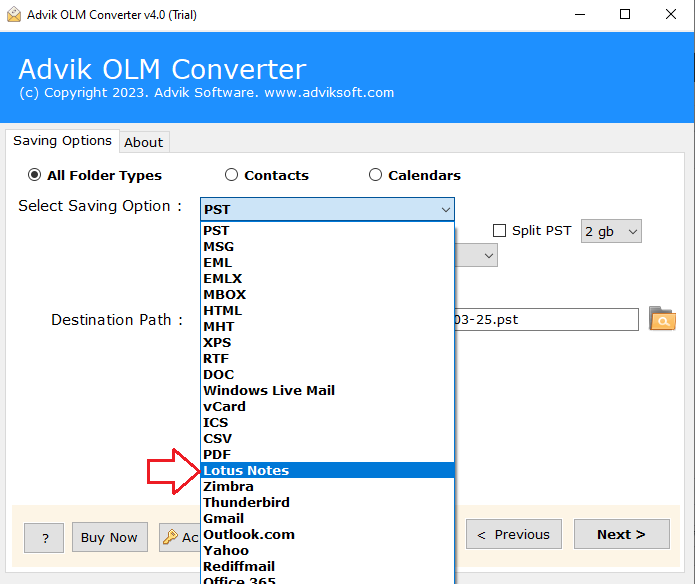Choose XPS from the saving options list
Viewport: 695px width, 584px height.
(x=327, y=343)
